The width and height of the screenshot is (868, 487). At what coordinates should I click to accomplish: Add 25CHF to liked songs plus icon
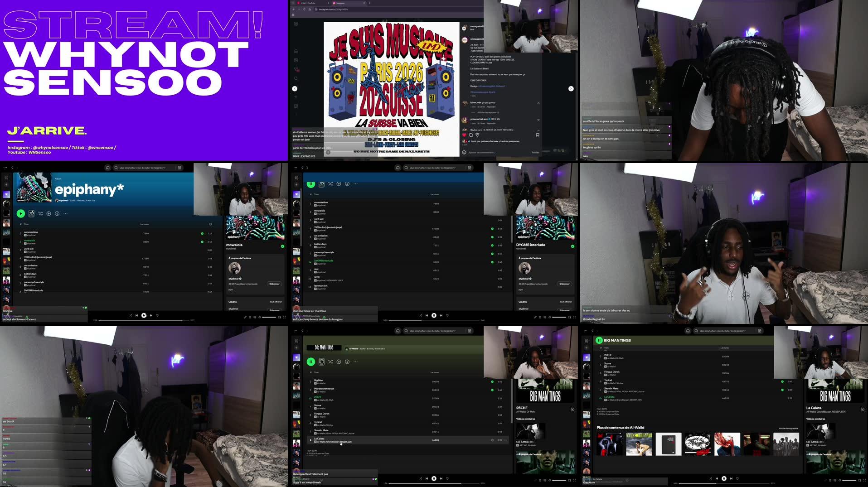coord(572,409)
